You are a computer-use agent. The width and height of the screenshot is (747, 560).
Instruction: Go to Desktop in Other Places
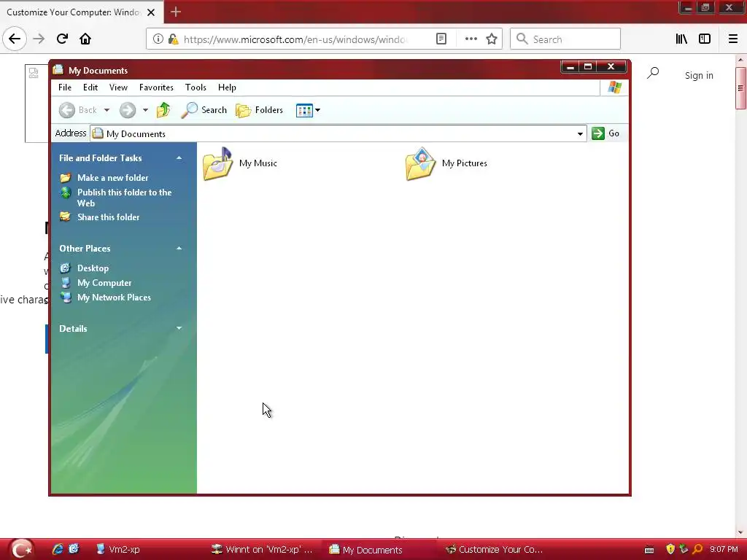click(x=93, y=268)
